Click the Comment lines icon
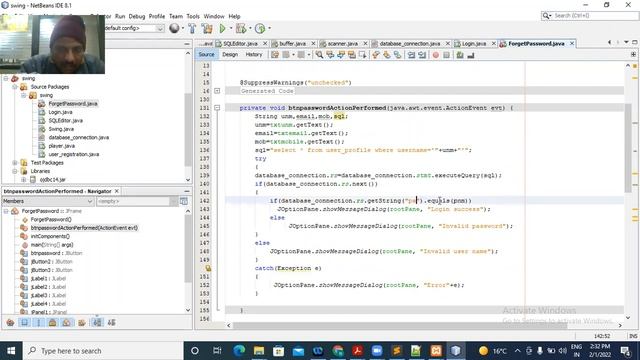This screenshot has width=640, height=360. [x=460, y=55]
